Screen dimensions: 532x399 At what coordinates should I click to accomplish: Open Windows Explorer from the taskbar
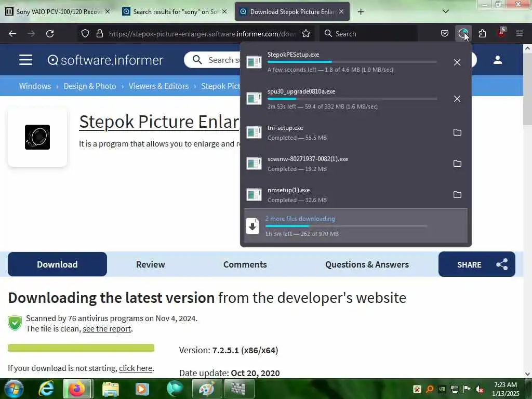pos(110,389)
